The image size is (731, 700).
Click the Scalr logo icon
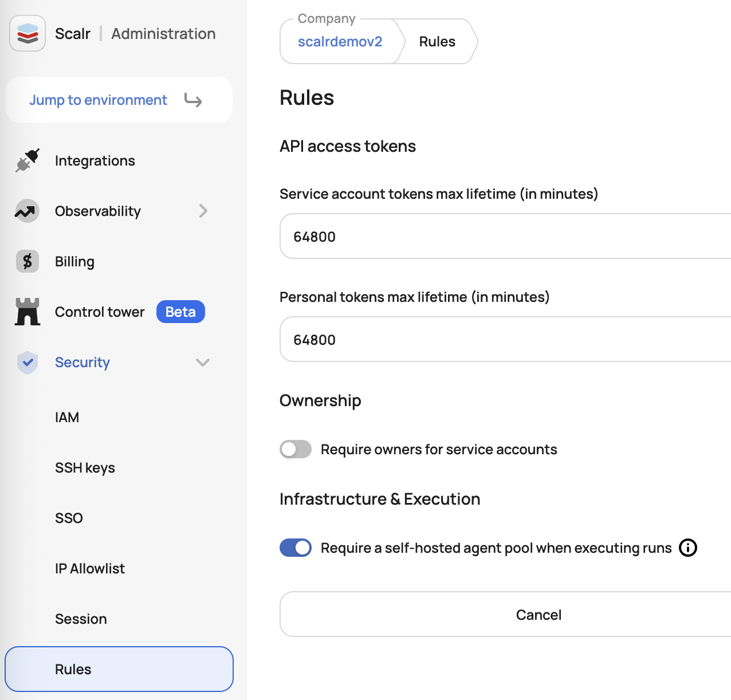27,33
